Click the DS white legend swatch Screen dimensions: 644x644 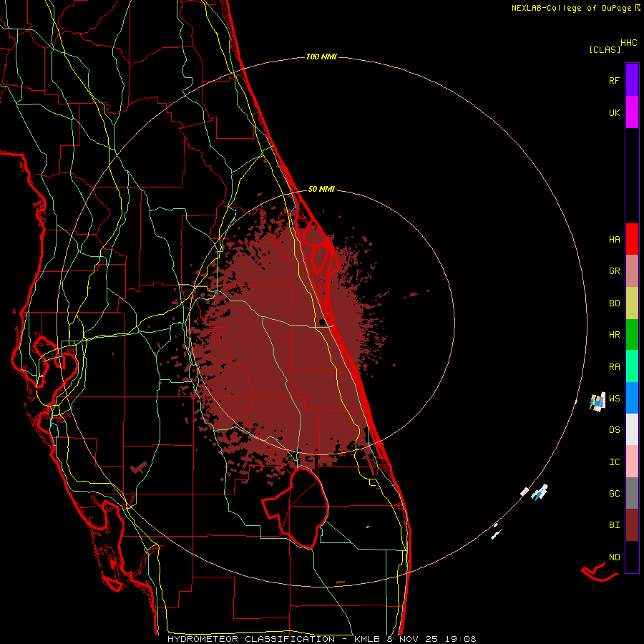(x=632, y=429)
